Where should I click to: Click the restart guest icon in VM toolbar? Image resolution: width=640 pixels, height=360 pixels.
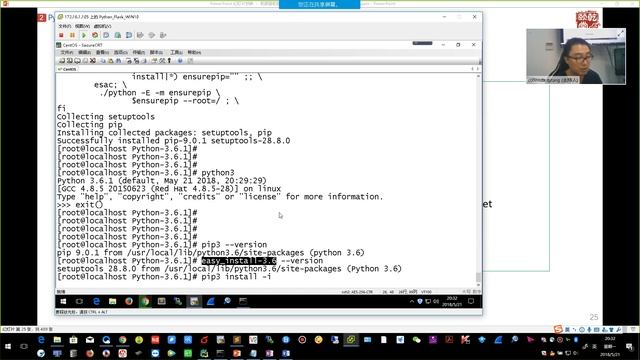(95, 36)
